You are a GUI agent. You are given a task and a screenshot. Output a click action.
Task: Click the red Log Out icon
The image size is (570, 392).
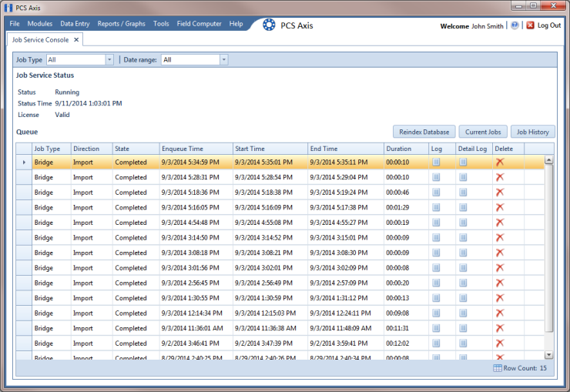click(531, 25)
